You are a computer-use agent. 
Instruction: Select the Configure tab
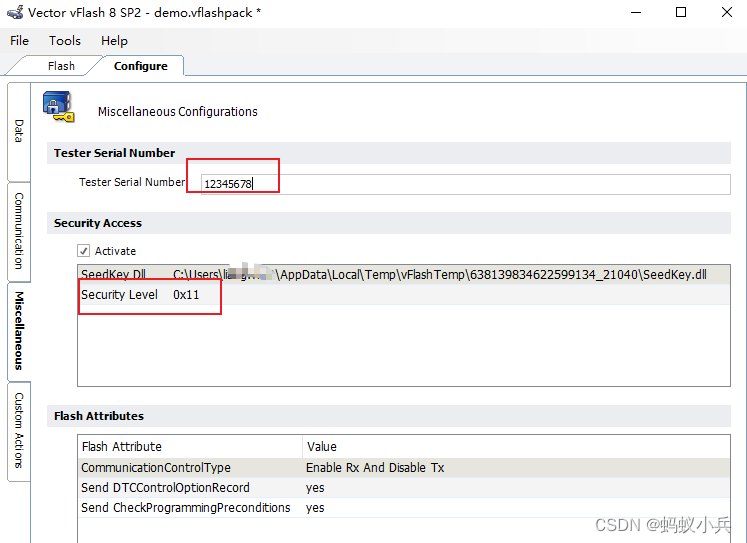click(141, 66)
